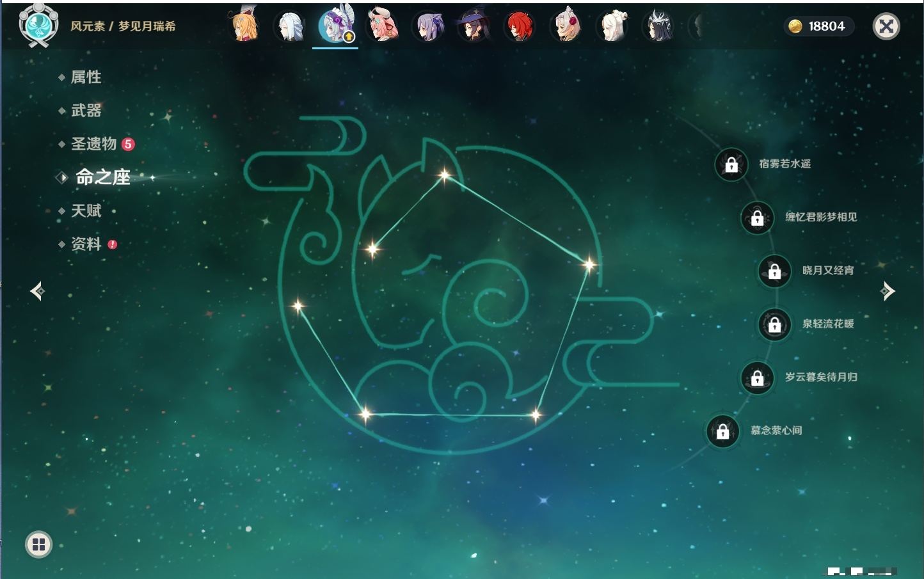924x579 pixels.
Task: Click the red alert badge beside 资料
Action: (x=113, y=244)
